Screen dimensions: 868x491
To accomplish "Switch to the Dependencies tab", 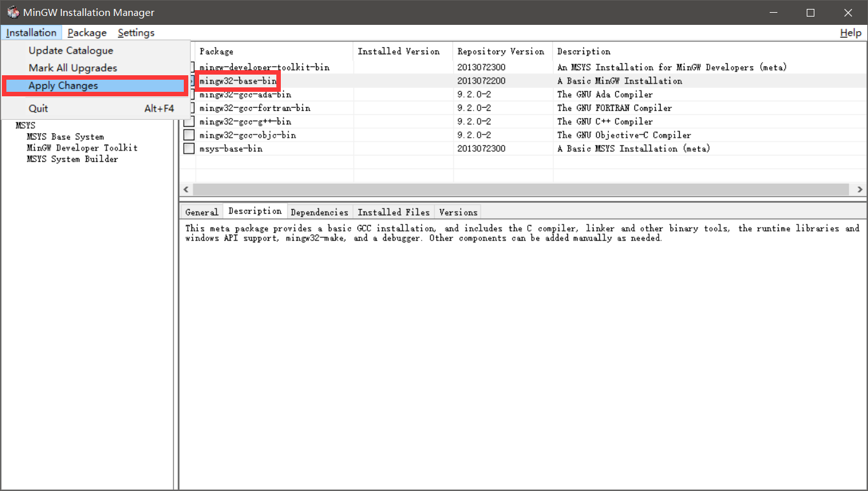I will (x=320, y=212).
